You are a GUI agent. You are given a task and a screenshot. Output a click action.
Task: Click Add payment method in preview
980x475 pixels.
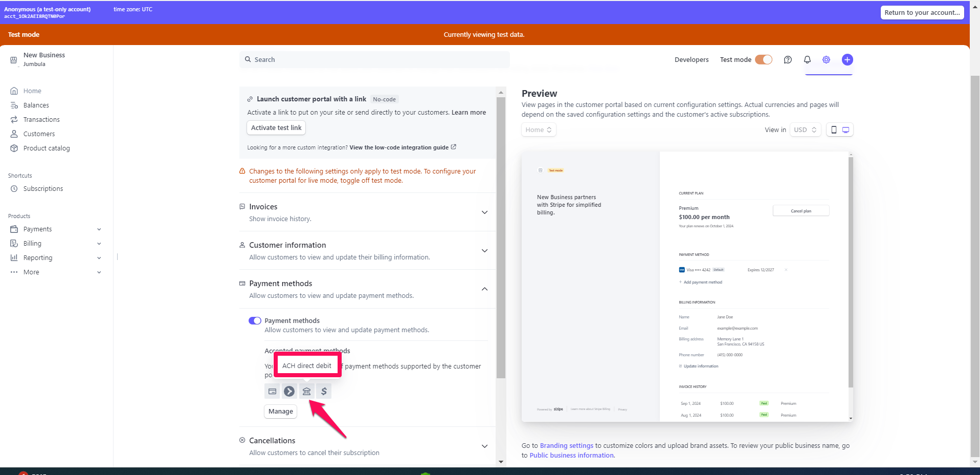click(701, 282)
